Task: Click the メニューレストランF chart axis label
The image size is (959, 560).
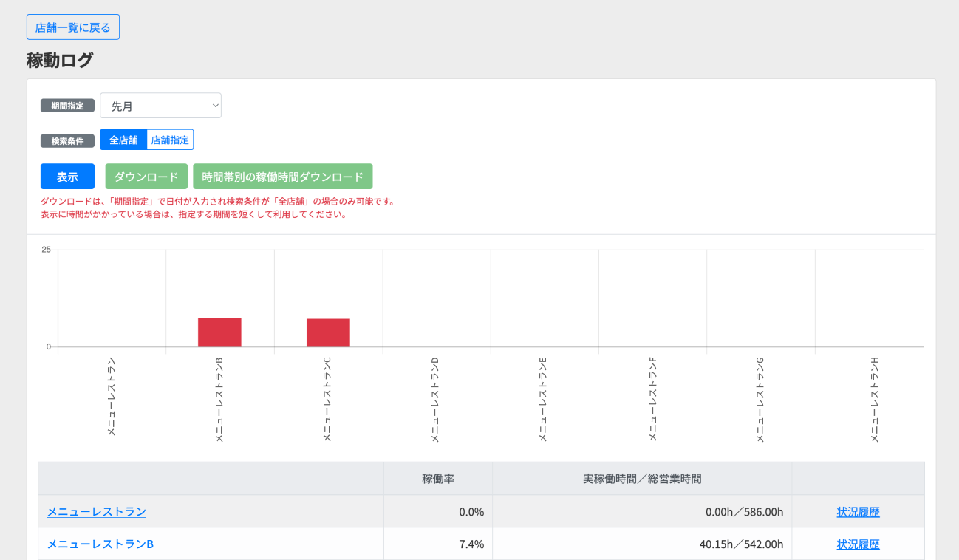Action: coord(652,399)
